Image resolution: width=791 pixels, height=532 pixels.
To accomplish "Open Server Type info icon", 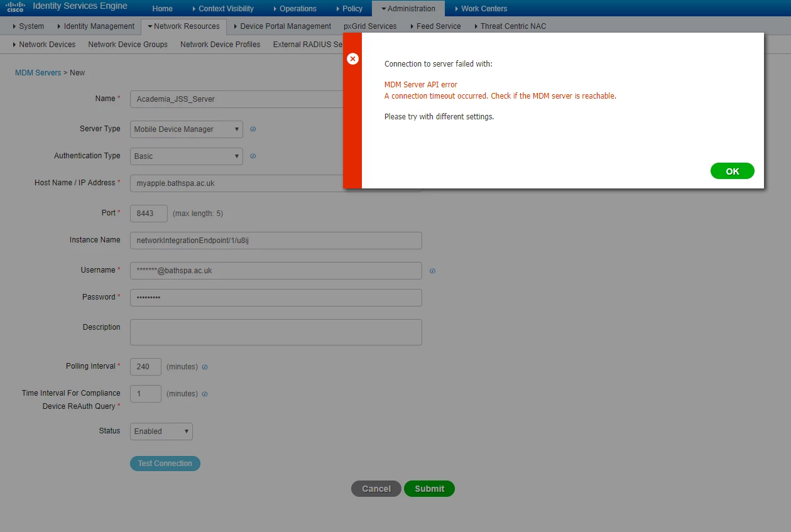I will pos(253,129).
